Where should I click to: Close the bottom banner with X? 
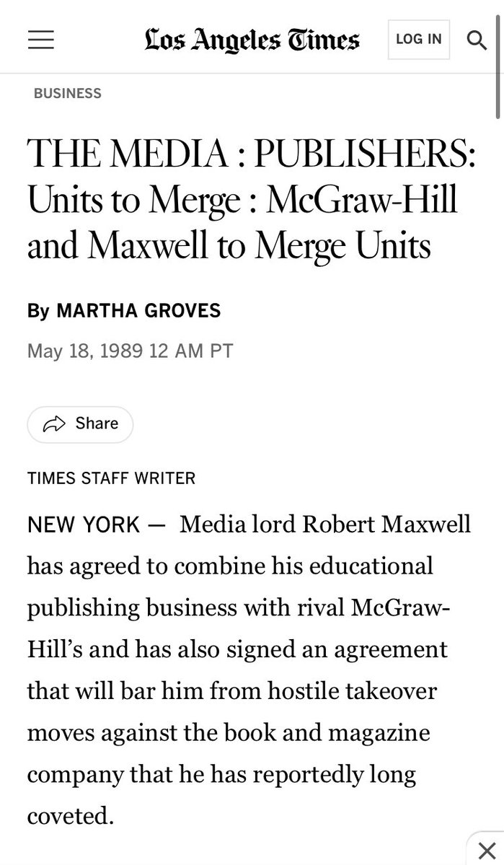click(x=487, y=848)
